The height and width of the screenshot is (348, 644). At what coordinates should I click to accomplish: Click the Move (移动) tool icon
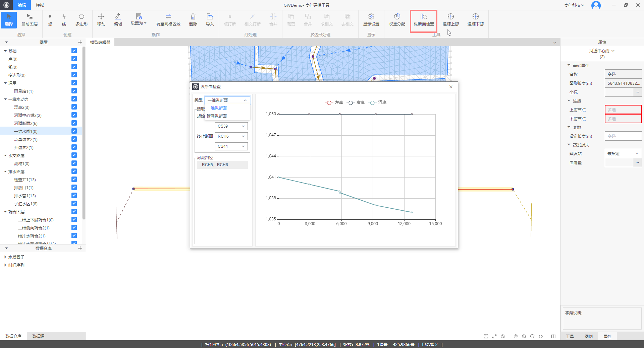coord(101,19)
